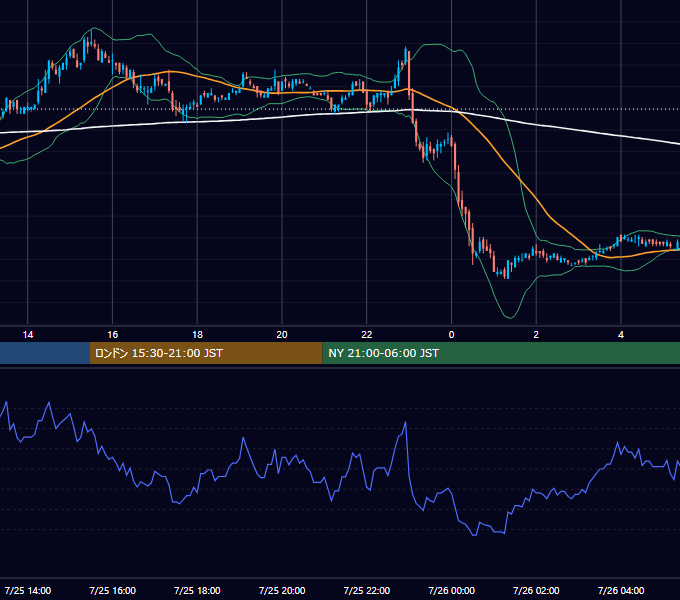This screenshot has height=600, width=680.
Task: Click the 7/25 20:00 date label
Action: (282, 590)
